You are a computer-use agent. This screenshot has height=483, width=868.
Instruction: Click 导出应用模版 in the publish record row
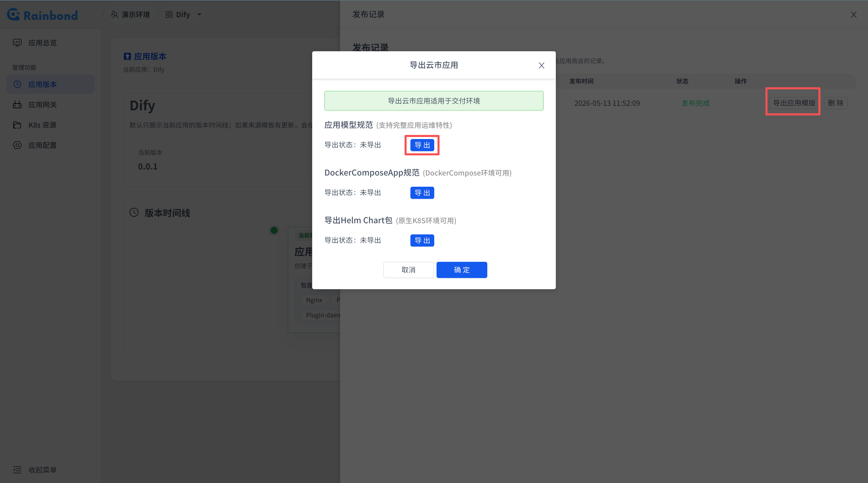794,103
